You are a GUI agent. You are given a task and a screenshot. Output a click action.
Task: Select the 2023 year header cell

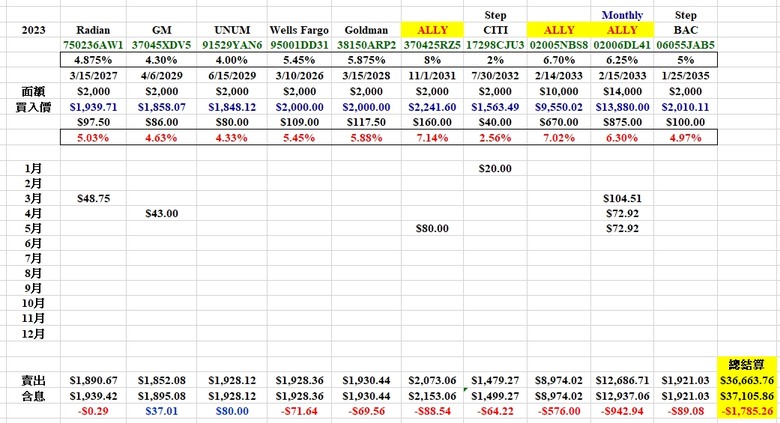33,30
